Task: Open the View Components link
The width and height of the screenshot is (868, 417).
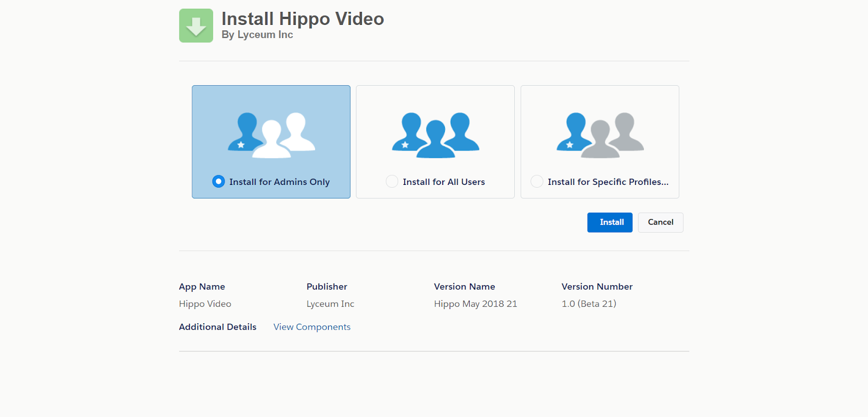Action: coord(312,327)
